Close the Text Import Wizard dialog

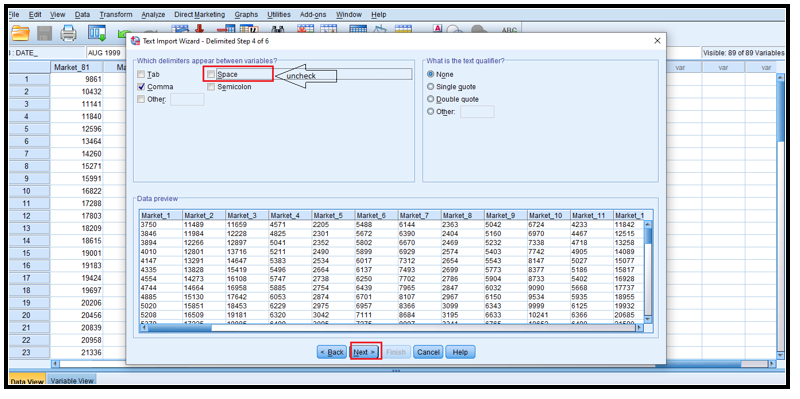657,41
